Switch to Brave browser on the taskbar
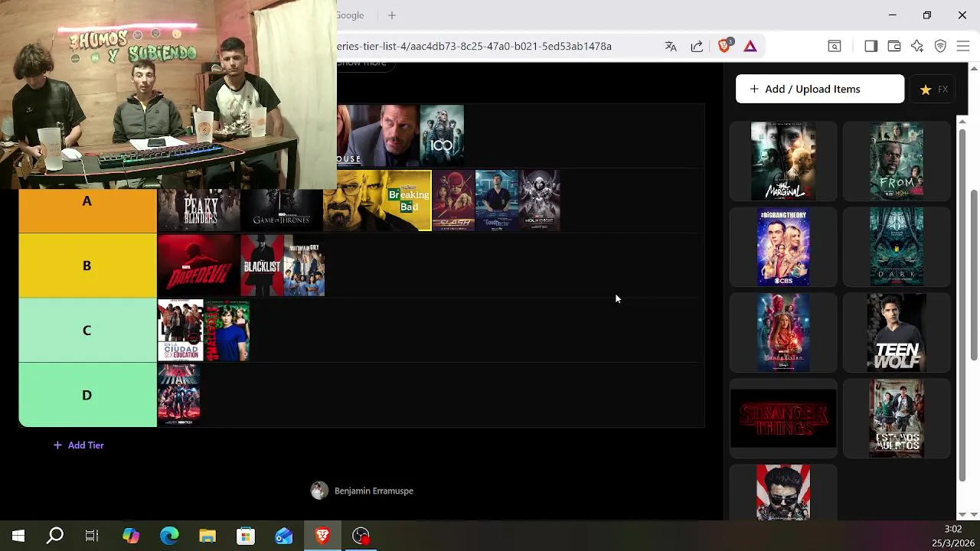The width and height of the screenshot is (980, 551). click(x=322, y=536)
